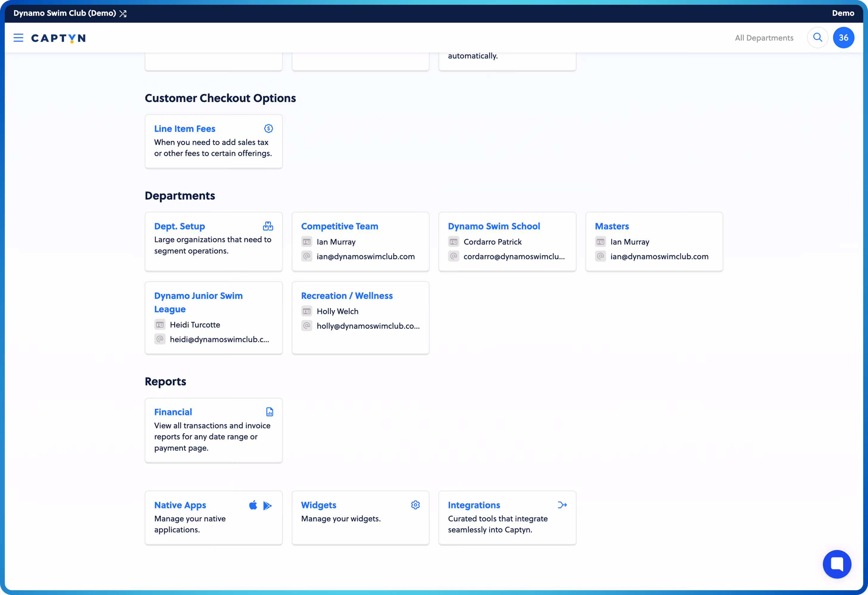The width and height of the screenshot is (868, 595).
Task: Click contact icon beside Holly Welch
Action: pos(307,311)
